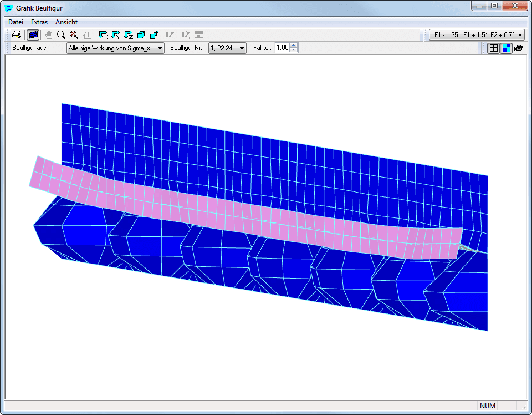Close the Grafik Beulfigur window

click(515, 6)
